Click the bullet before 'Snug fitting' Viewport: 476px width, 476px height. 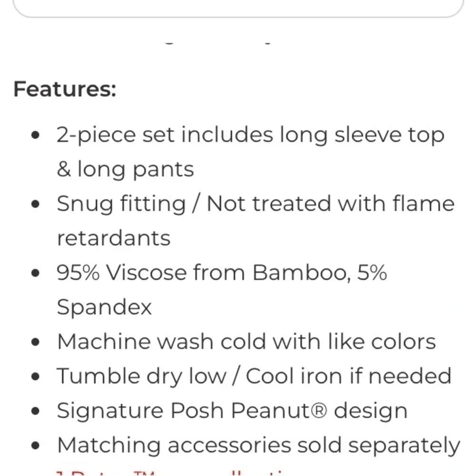pyautogui.click(x=36, y=204)
